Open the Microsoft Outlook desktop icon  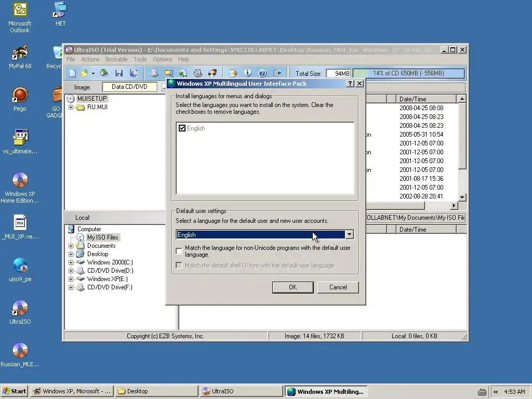coord(20,18)
